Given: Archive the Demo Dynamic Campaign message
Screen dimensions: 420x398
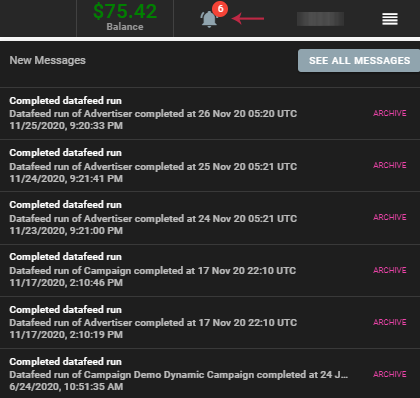Looking at the screenshot, I should (x=390, y=374).
